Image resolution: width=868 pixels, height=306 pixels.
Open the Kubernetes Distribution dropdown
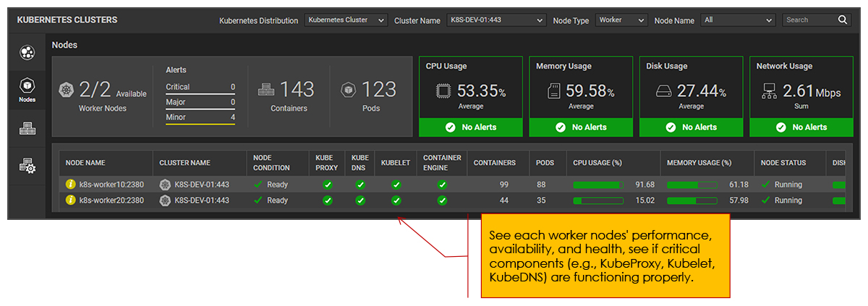click(346, 20)
